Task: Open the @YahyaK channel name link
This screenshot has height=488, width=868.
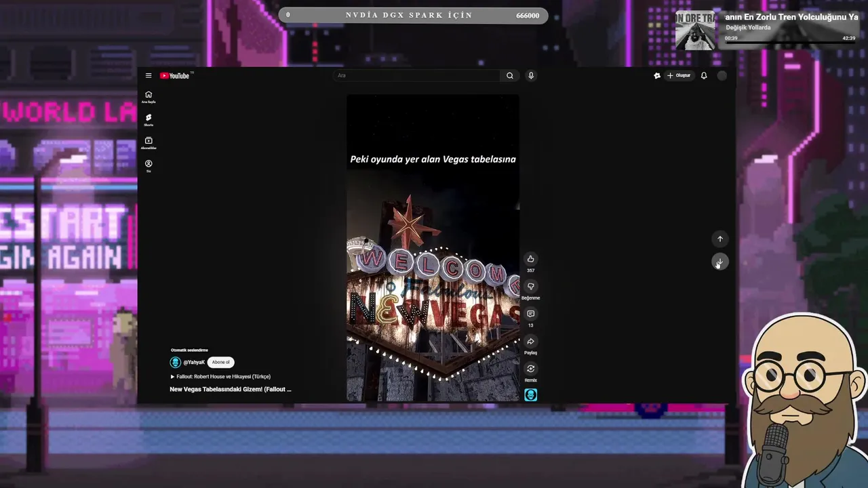Action: point(194,363)
